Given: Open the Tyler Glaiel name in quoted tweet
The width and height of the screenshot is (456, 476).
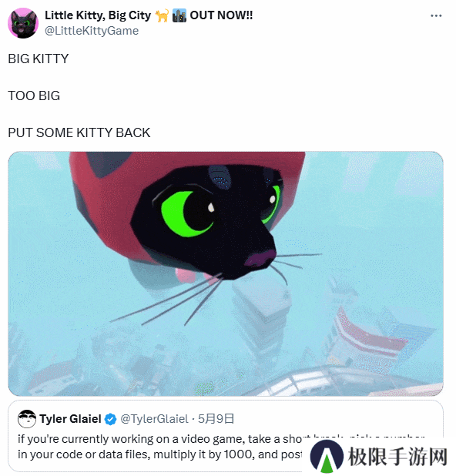Looking at the screenshot, I should pos(70,419).
